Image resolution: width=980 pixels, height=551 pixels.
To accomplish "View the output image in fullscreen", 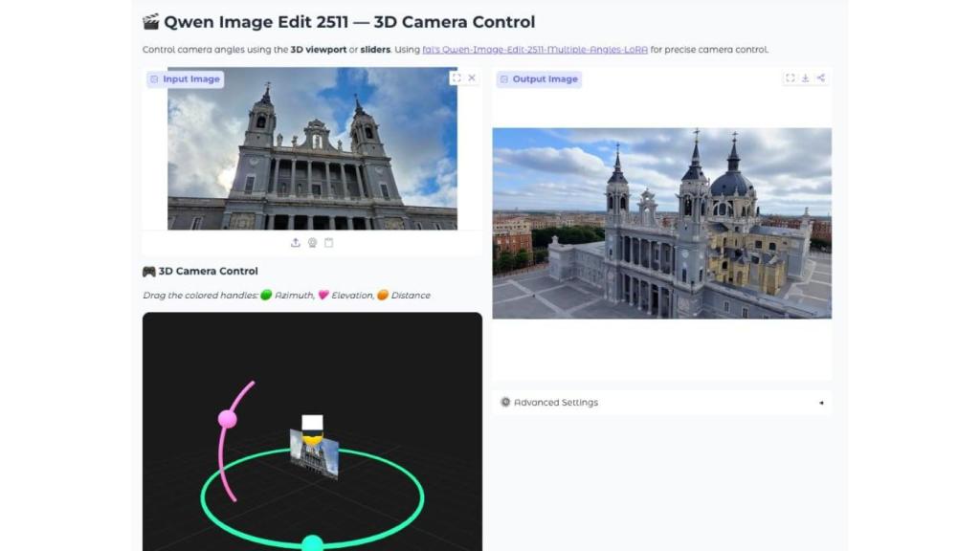I will click(790, 78).
